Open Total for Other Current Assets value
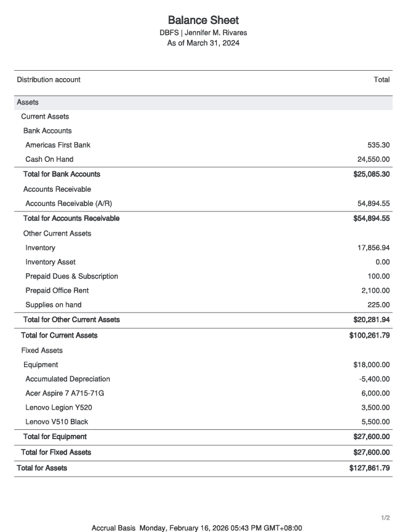416x532 pixels. point(372,320)
